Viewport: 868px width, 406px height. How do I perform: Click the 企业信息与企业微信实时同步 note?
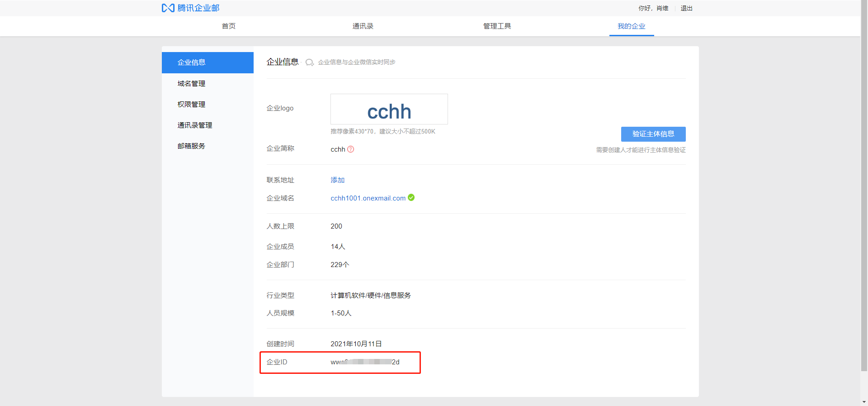357,62
